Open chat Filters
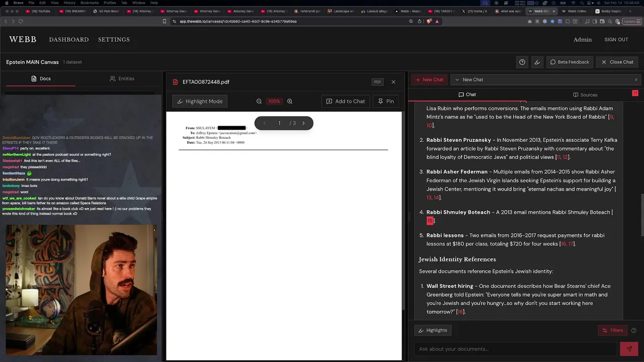 [613, 330]
